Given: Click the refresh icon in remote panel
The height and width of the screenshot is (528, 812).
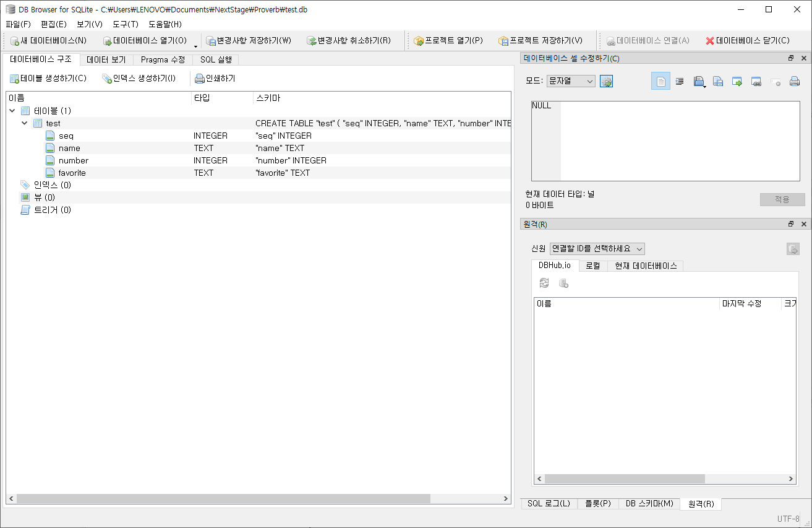Looking at the screenshot, I should pyautogui.click(x=544, y=283).
